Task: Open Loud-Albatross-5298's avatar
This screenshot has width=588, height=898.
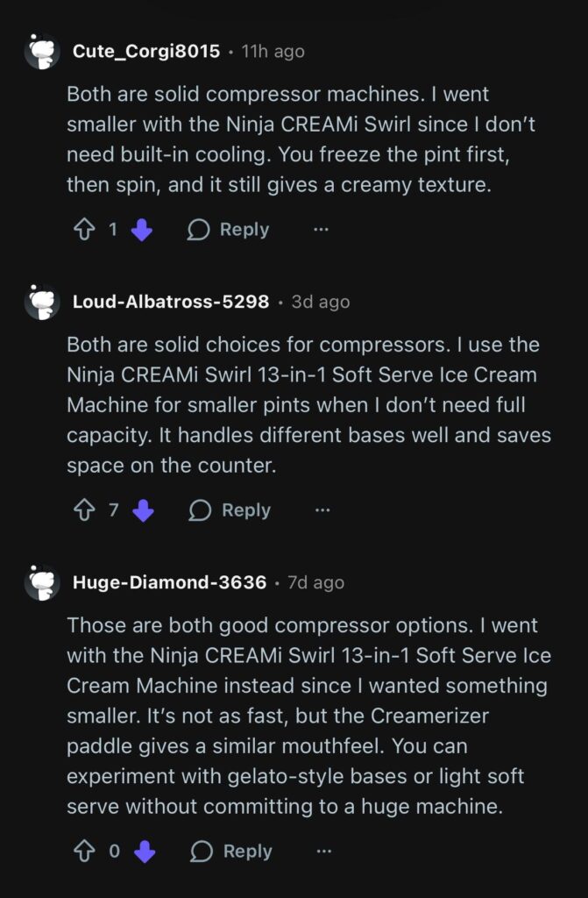Action: pyautogui.click(x=42, y=303)
